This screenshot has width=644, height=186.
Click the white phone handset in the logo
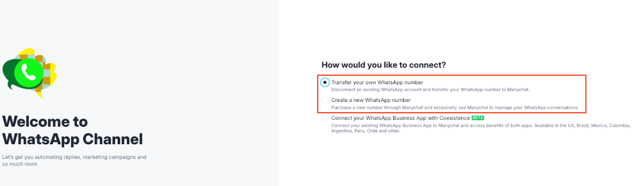pyautogui.click(x=28, y=72)
